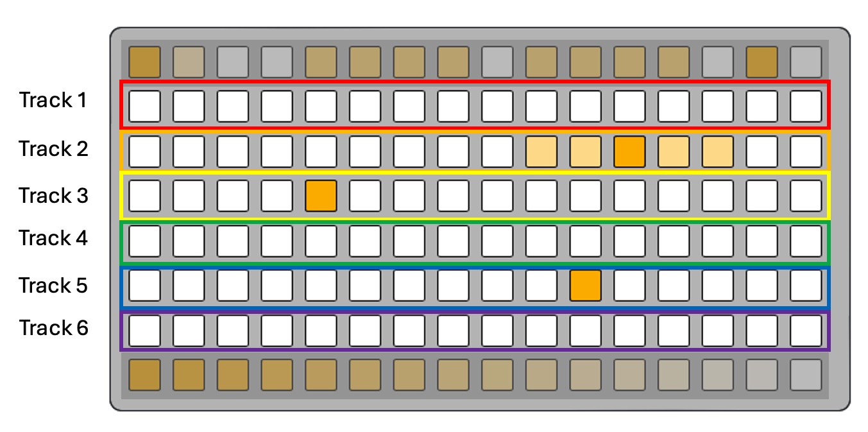Activate step 12 pad in Track 3
868x432 pixels.
tap(629, 196)
